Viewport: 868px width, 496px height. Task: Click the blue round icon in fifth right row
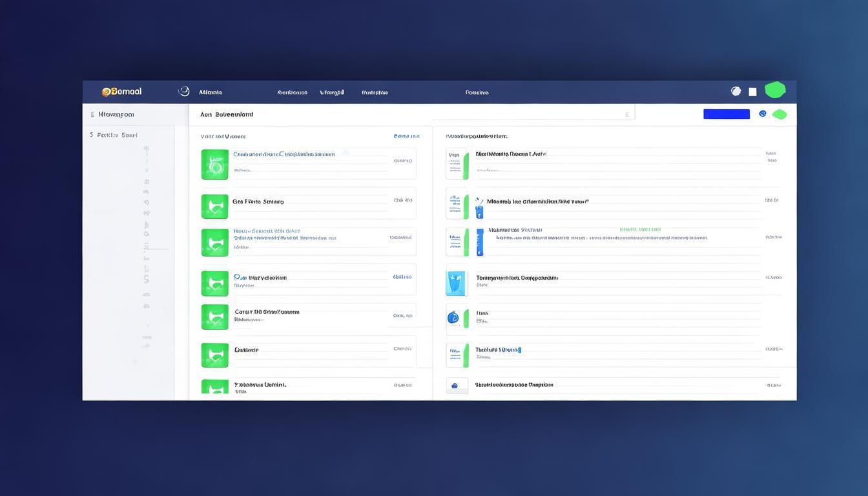(453, 317)
